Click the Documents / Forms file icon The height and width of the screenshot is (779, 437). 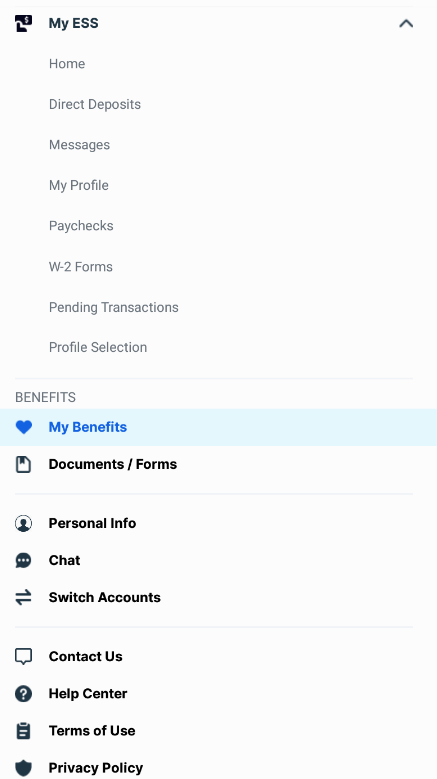point(23,465)
